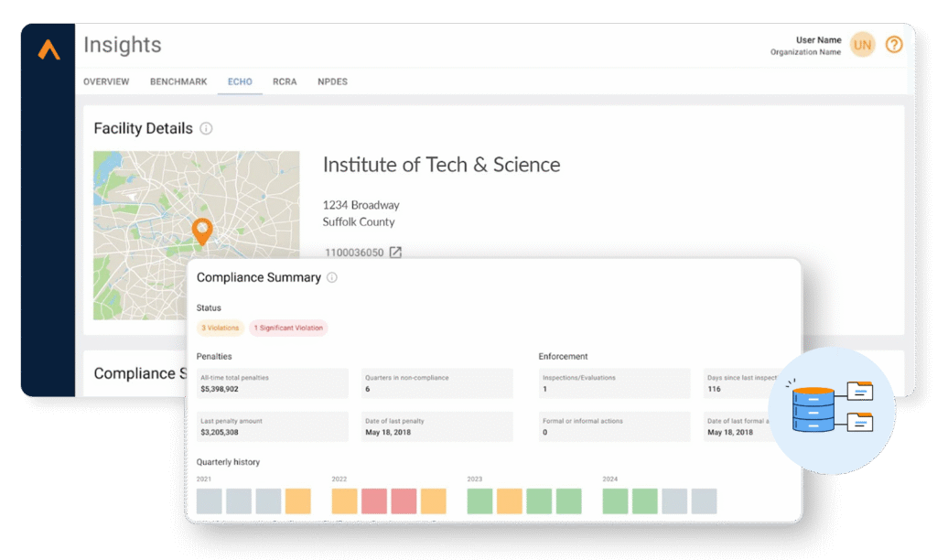The image size is (937, 560).
Task: Open external link icon beside 1100036050
Action: coord(395,253)
